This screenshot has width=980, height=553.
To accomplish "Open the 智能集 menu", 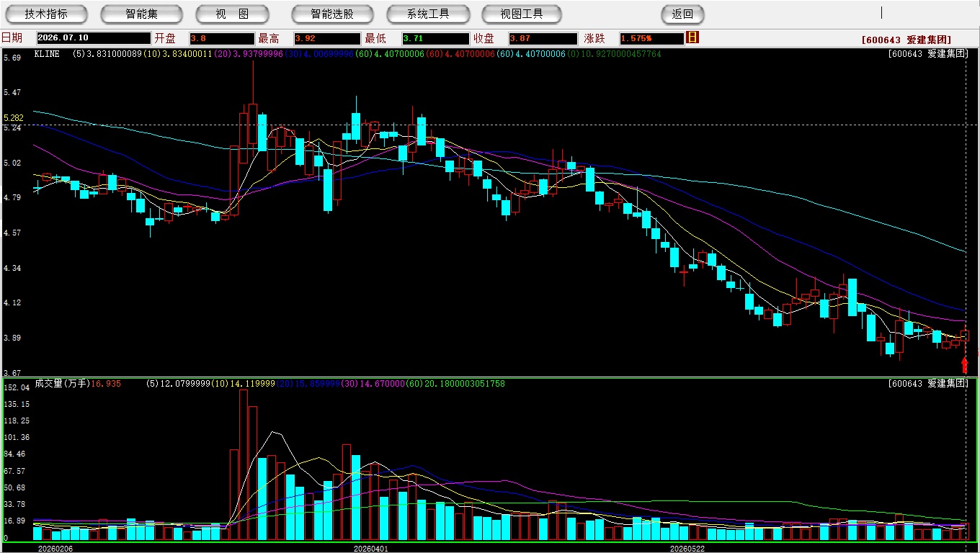I will click(142, 14).
